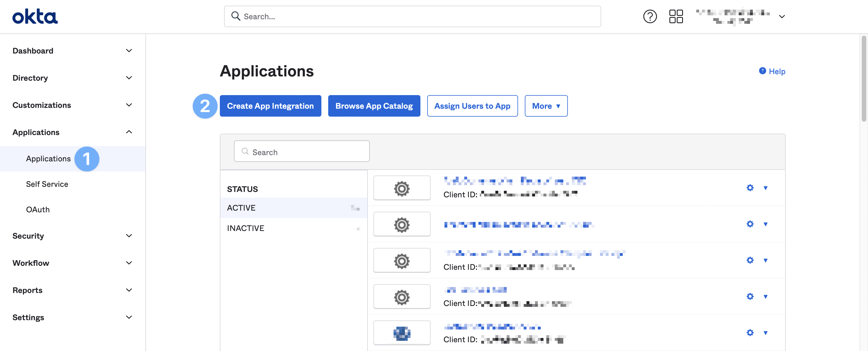Open Self Service in the sidebar
Viewport: 868px width, 351px height.
point(47,184)
